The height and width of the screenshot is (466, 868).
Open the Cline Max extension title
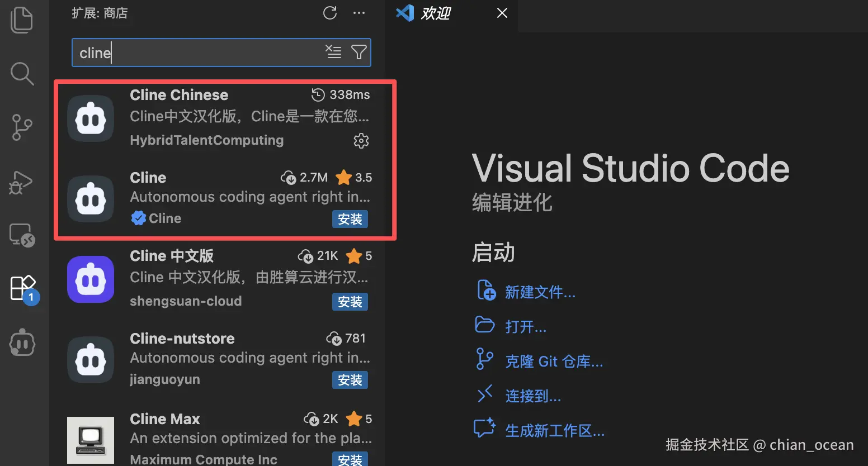[165, 419]
